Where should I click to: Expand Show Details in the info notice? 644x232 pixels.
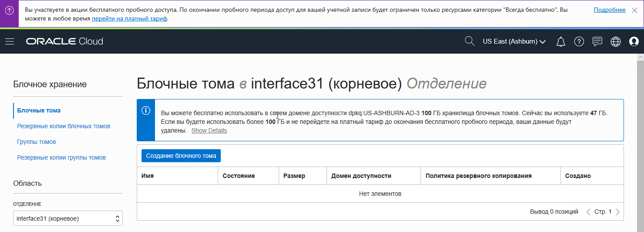209,130
